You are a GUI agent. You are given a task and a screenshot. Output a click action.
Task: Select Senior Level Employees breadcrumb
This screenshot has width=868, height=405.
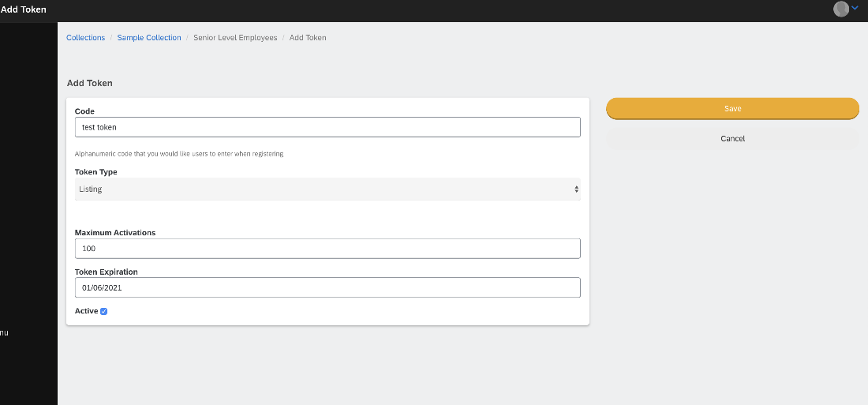click(235, 38)
